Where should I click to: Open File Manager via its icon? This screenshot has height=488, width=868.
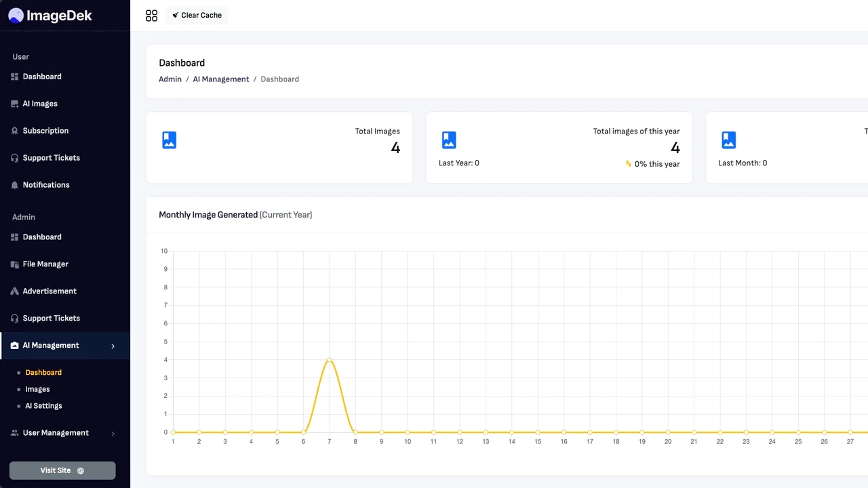pos(15,264)
